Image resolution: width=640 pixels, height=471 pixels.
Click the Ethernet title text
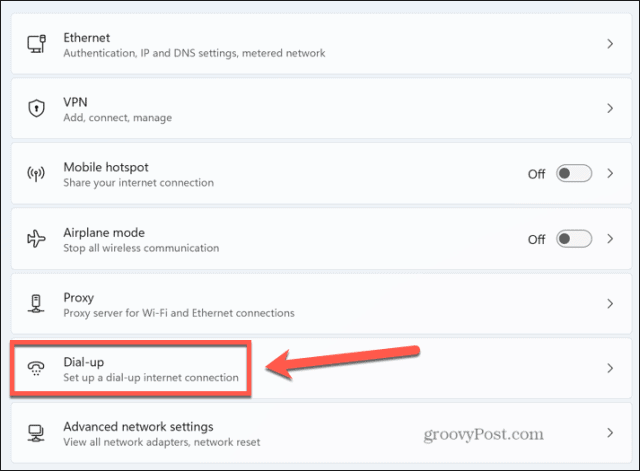coord(87,37)
